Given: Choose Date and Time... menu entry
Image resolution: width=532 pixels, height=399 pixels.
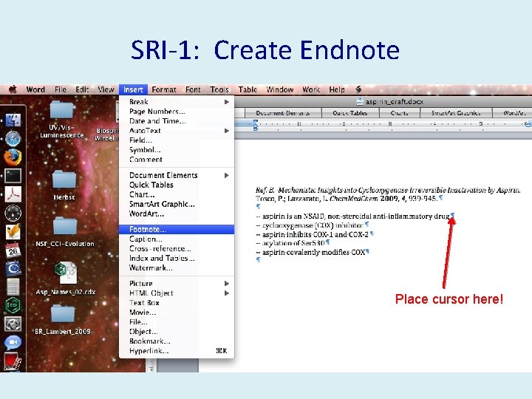Looking at the screenshot, I should click(x=177, y=120).
